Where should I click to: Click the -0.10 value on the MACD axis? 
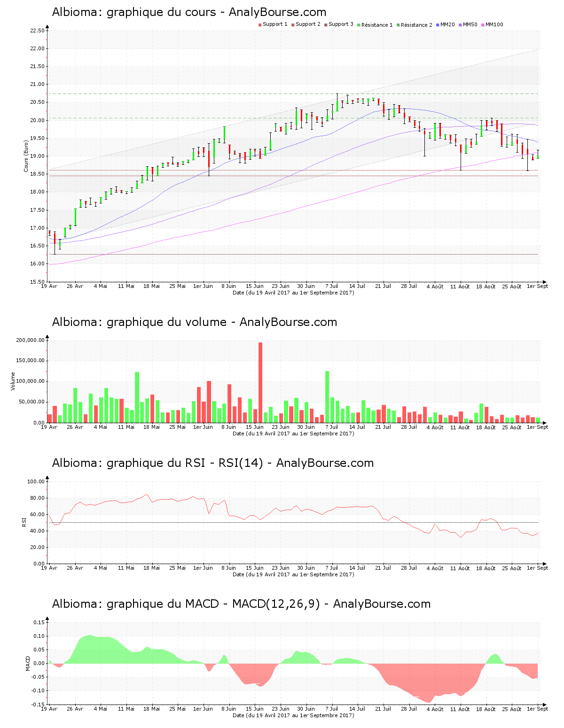coord(39,691)
